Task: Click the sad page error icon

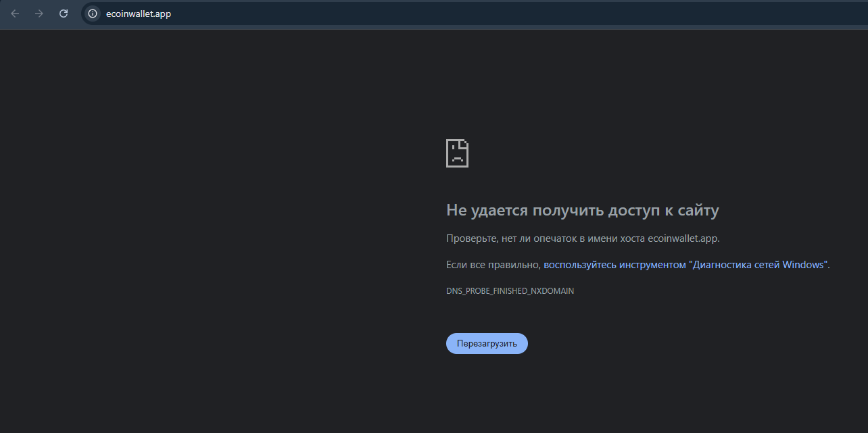Action: [x=457, y=153]
